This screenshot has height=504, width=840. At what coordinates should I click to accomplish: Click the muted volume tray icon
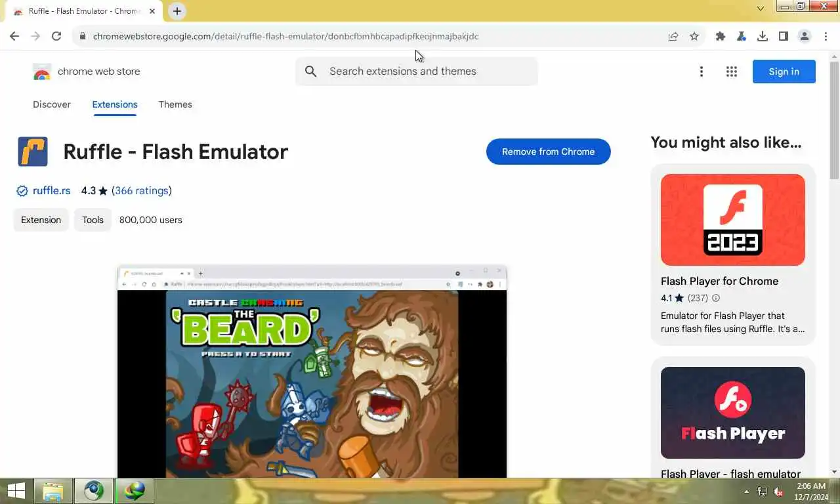pos(778,492)
